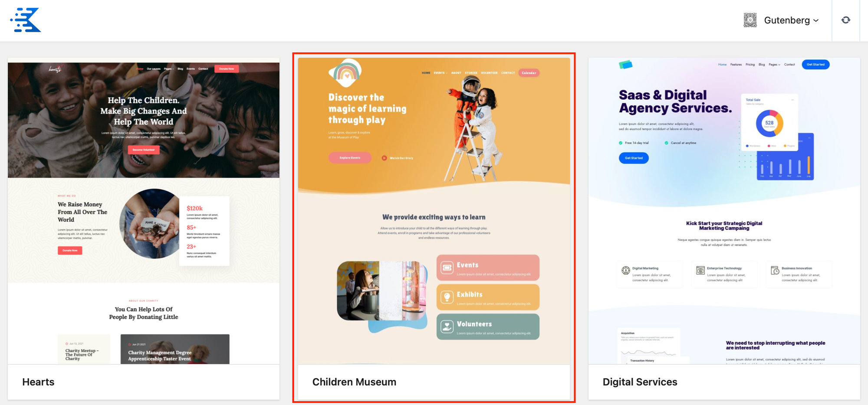Click the blue Get Started header button
868x405 pixels.
point(815,65)
